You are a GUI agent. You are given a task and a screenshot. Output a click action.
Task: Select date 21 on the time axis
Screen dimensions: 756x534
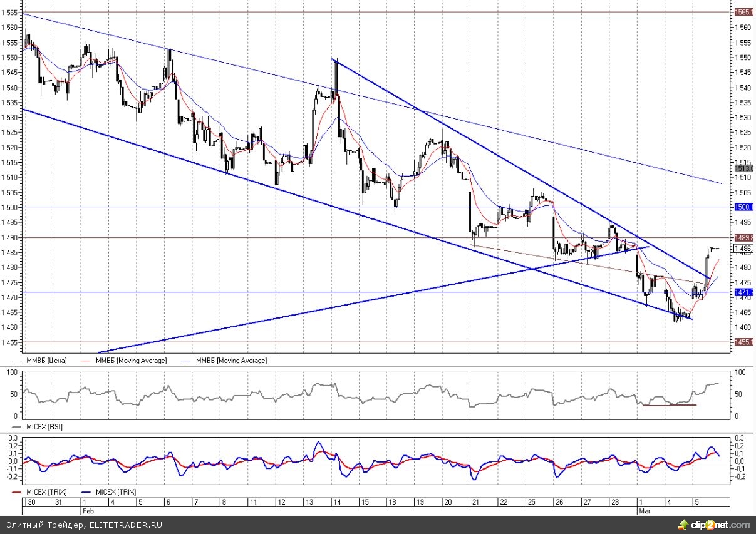coord(474,502)
